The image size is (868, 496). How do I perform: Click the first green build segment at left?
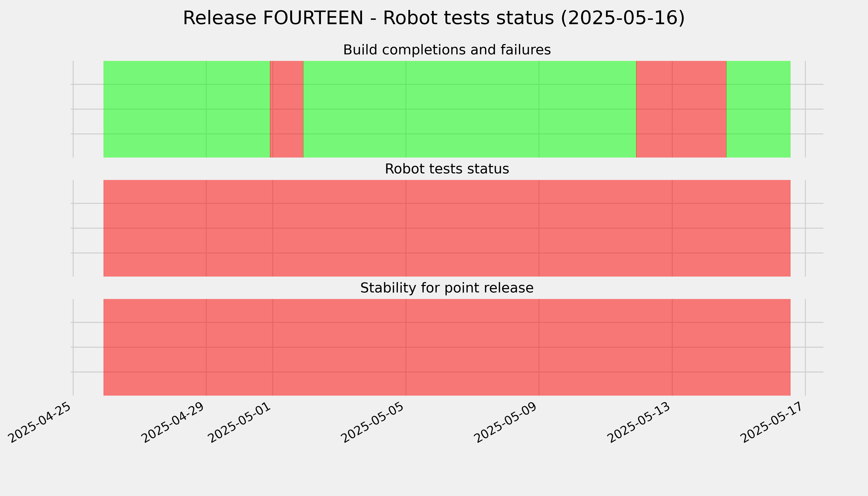187,109
